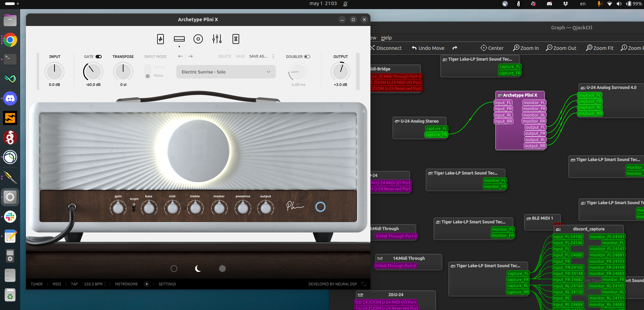Click the SAVE preset button

click(x=240, y=56)
